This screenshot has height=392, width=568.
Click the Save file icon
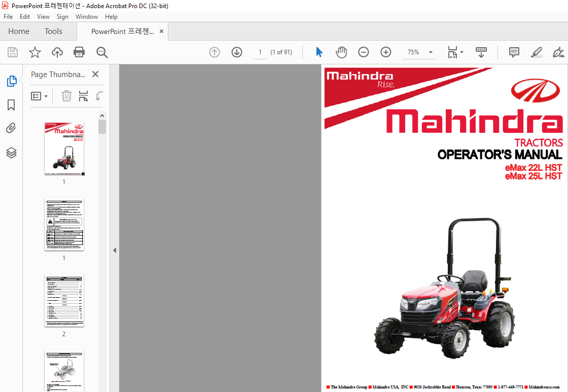[x=13, y=52]
